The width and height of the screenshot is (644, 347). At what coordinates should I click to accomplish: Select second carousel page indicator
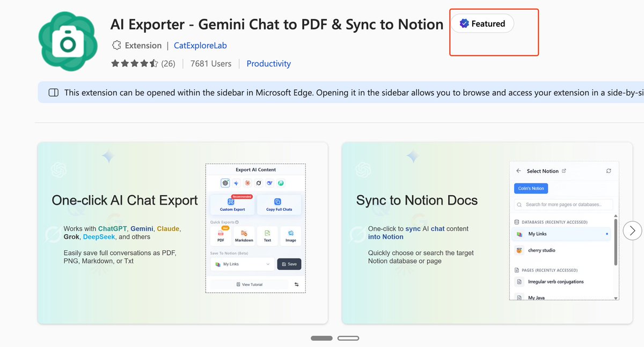click(348, 338)
